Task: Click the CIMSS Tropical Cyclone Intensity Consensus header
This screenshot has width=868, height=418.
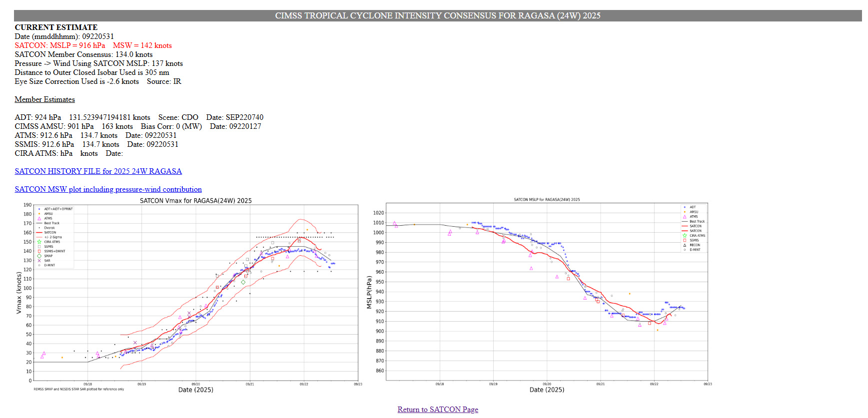Action: 437,15
